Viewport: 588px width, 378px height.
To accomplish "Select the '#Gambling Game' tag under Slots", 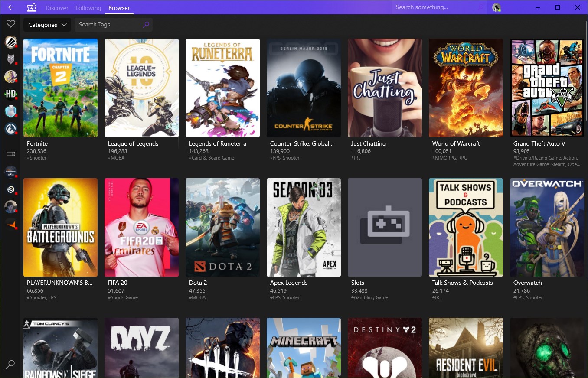I will pyautogui.click(x=369, y=297).
